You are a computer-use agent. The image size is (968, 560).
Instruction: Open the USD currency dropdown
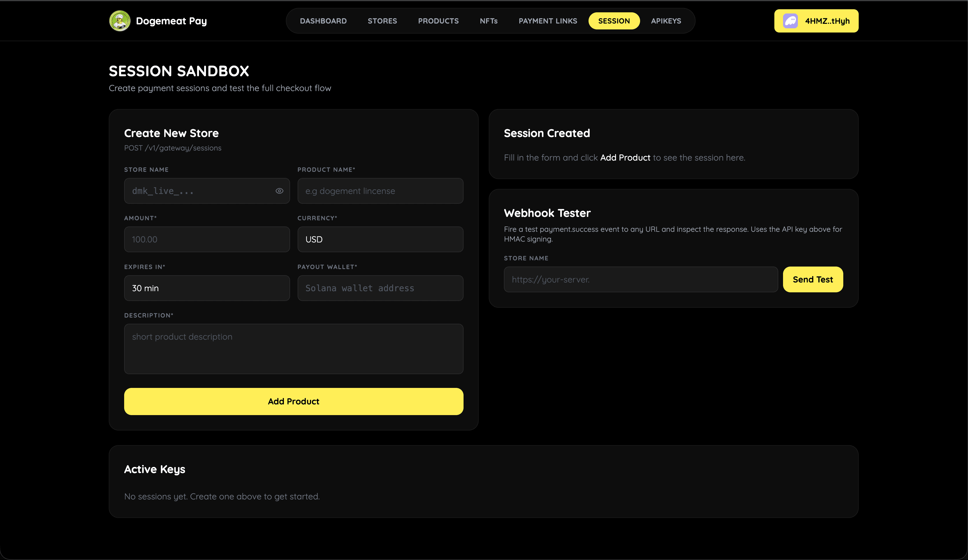[x=380, y=239]
